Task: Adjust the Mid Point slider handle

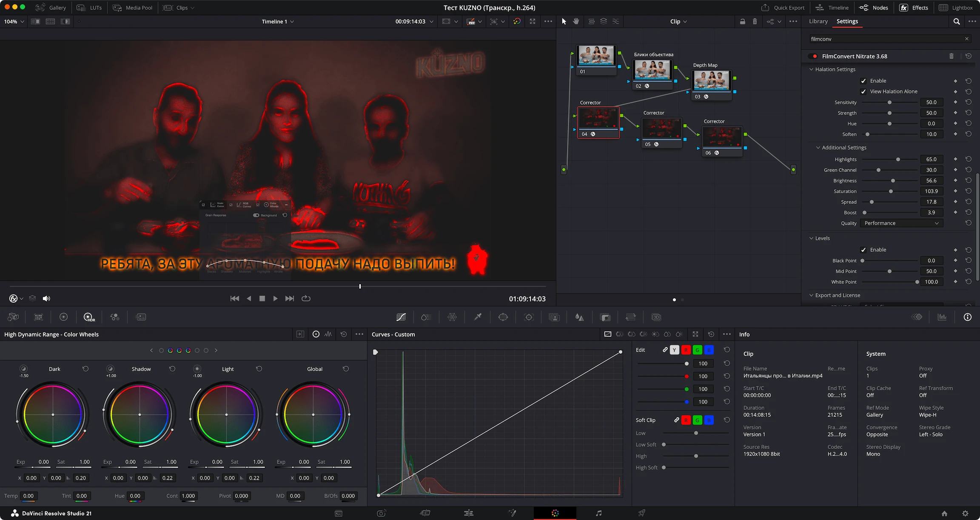Action: click(x=889, y=271)
